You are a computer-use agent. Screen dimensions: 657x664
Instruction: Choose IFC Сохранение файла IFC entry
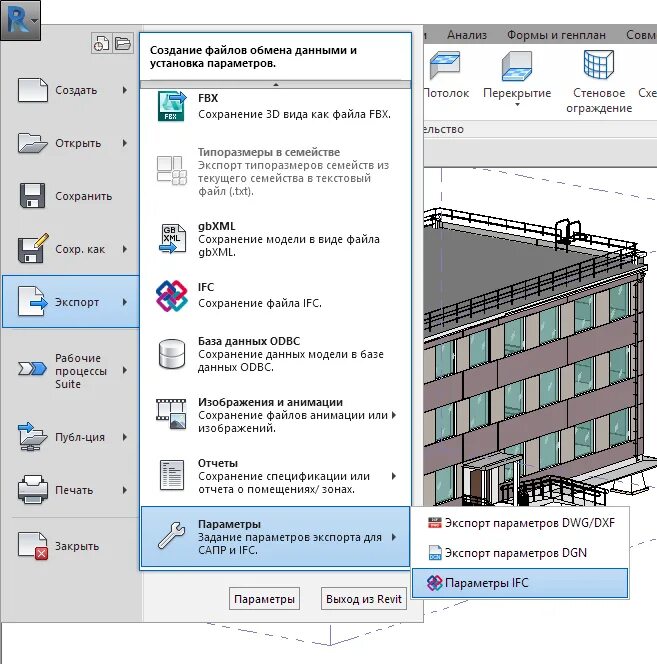click(275, 295)
